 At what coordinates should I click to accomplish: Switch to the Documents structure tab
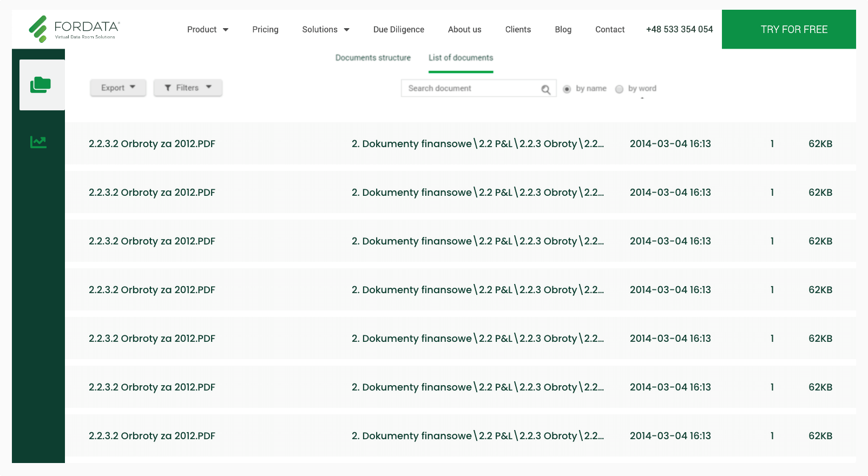click(x=373, y=58)
